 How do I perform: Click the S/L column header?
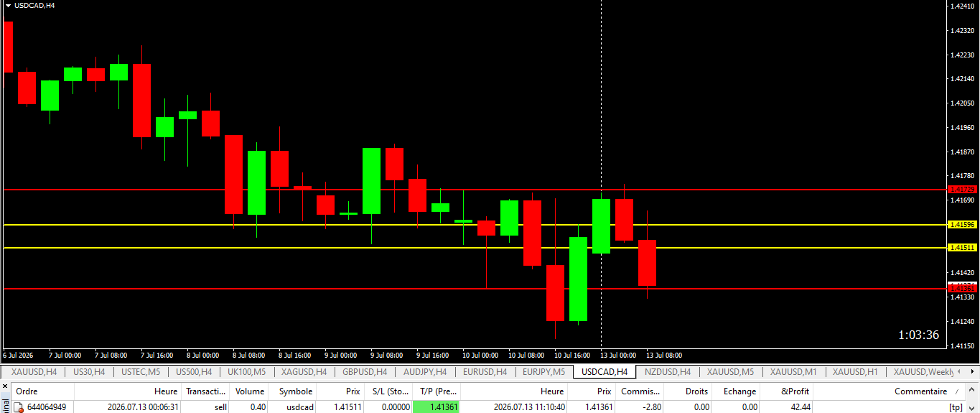point(388,391)
